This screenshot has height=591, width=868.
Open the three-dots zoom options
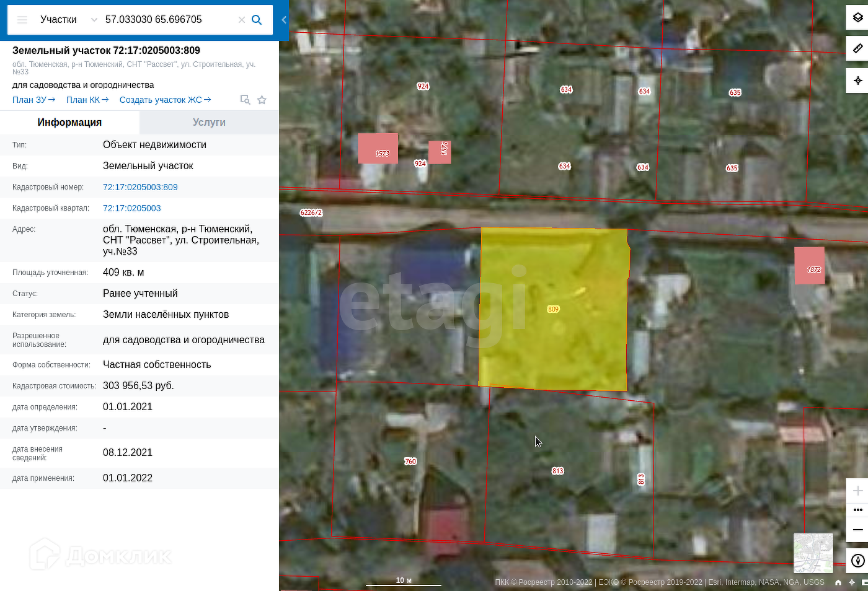pos(857,510)
